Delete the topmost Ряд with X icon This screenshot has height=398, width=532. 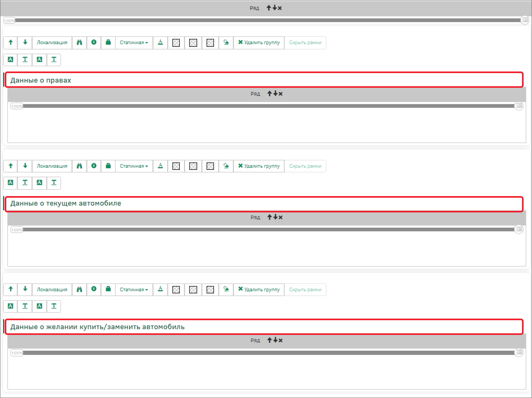pyautogui.click(x=280, y=8)
